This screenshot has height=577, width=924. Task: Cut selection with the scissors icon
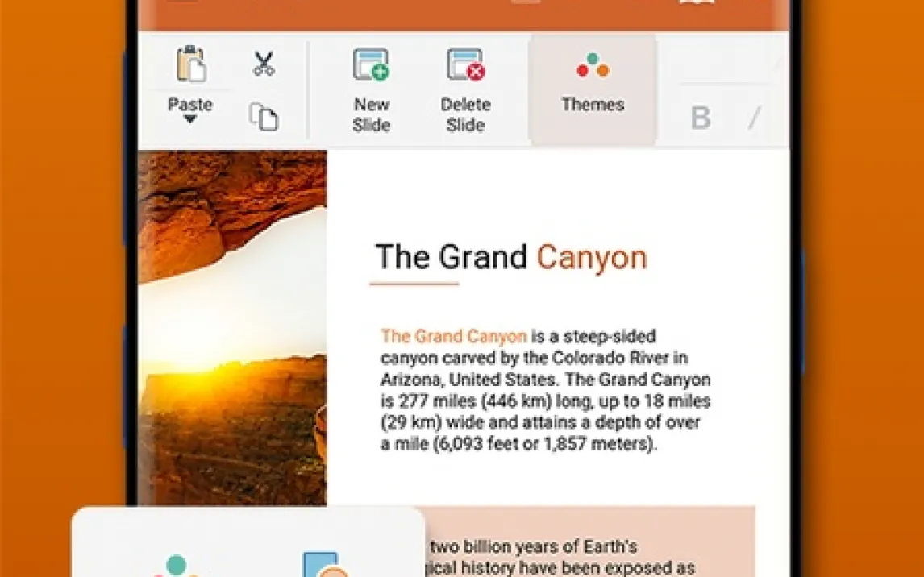[264, 64]
